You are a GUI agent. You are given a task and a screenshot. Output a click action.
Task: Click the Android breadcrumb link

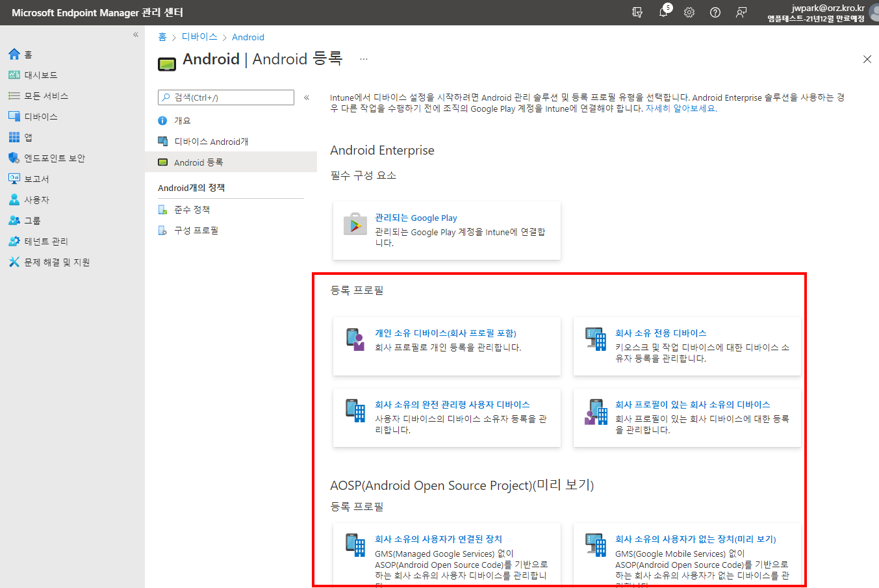248,37
